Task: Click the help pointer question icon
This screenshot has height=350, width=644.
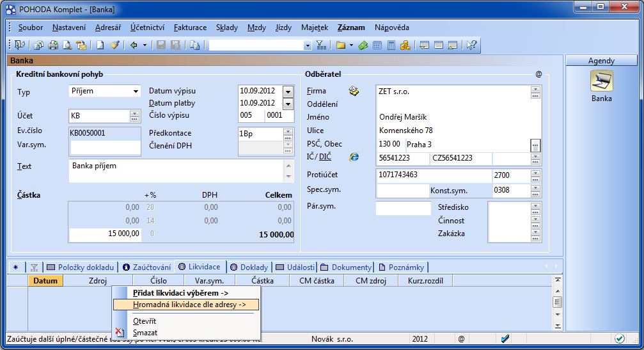Action: (x=471, y=45)
